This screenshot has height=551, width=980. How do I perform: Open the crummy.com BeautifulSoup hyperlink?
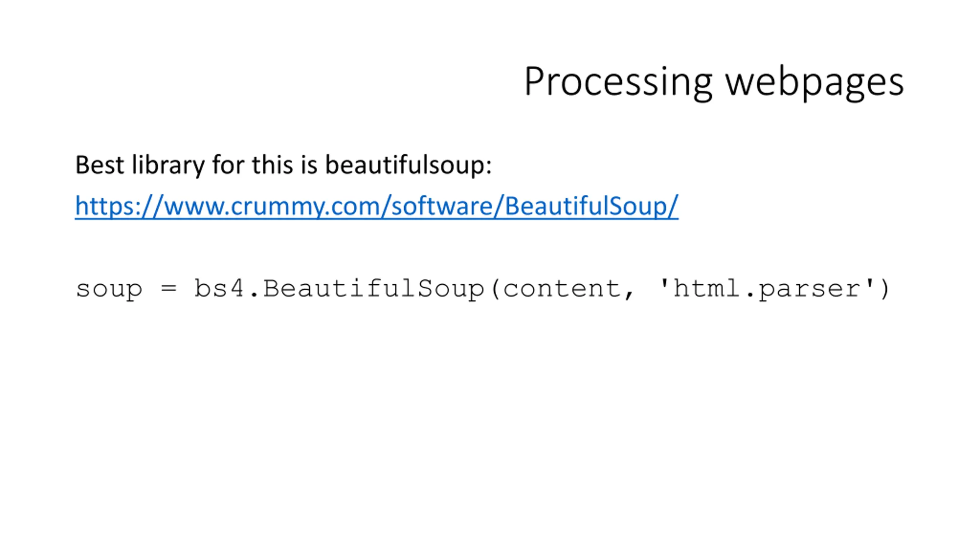click(376, 206)
